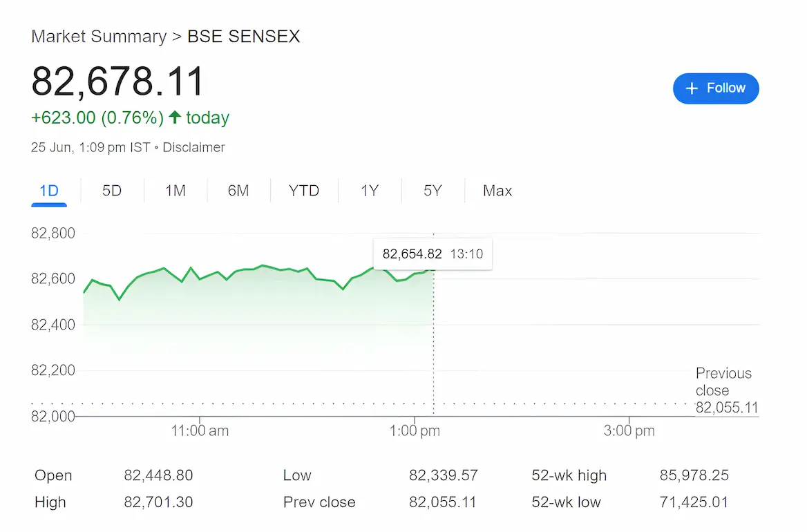Click the 82,654.82 chart tooltip
Image resolution: width=807 pixels, height=532 pixels.
point(433,254)
